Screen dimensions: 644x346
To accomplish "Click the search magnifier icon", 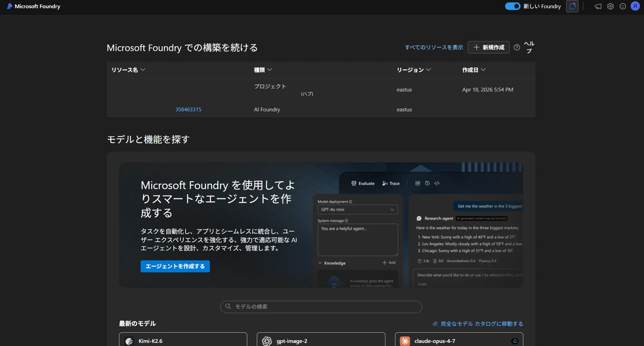I will pos(228,306).
